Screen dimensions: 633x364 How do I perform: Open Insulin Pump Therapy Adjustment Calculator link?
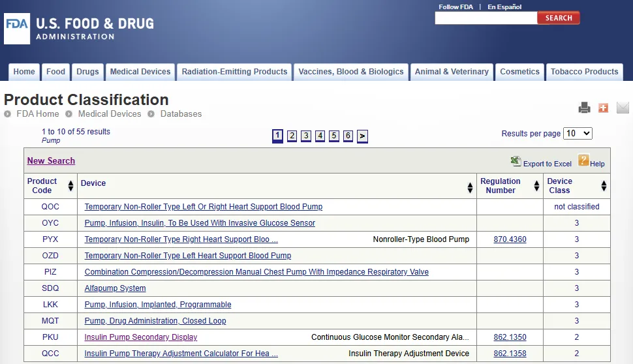(x=181, y=354)
